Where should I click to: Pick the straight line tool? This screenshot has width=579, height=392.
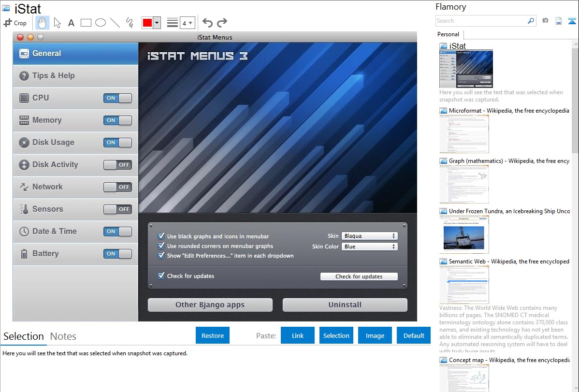[115, 23]
